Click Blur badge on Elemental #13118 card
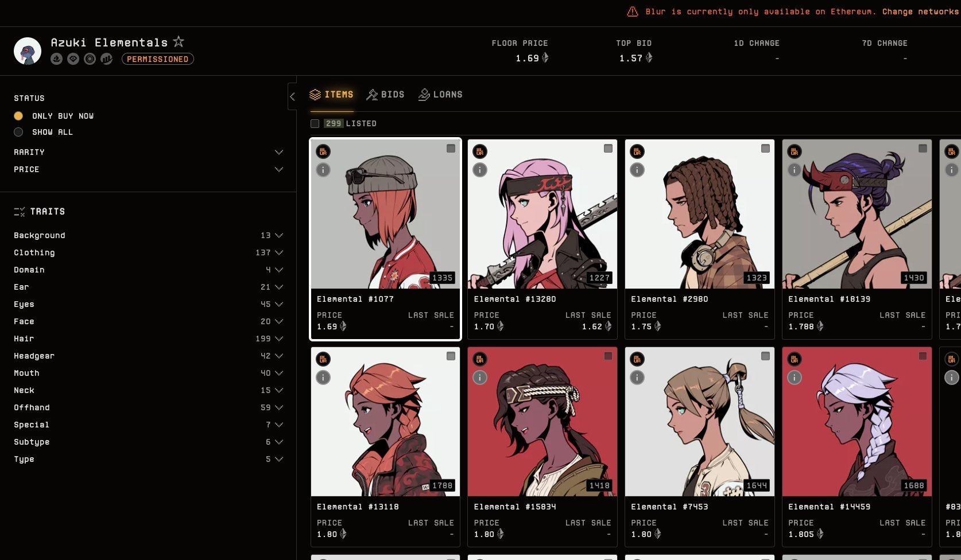The width and height of the screenshot is (961, 560). (323, 359)
